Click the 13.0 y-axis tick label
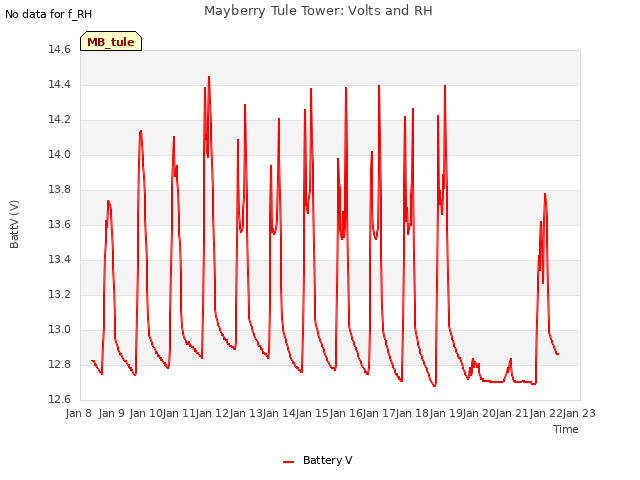This screenshot has height=480, width=640. (x=60, y=329)
